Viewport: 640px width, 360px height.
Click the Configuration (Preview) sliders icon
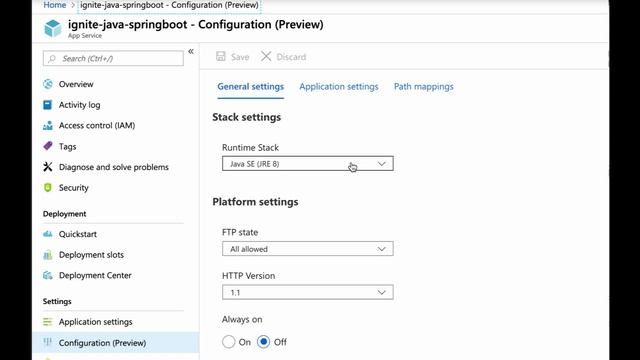(48, 342)
